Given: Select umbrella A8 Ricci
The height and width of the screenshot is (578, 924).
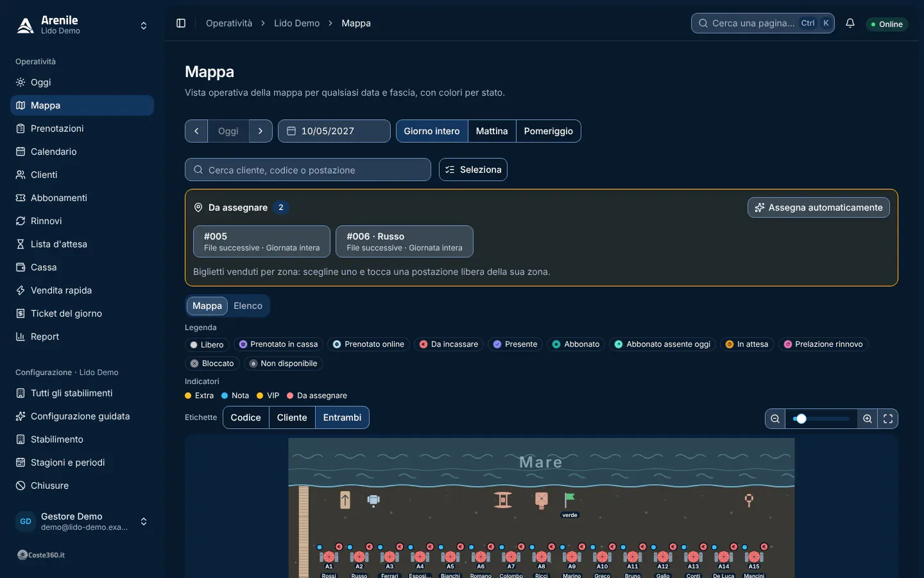Looking at the screenshot, I should (x=542, y=557).
